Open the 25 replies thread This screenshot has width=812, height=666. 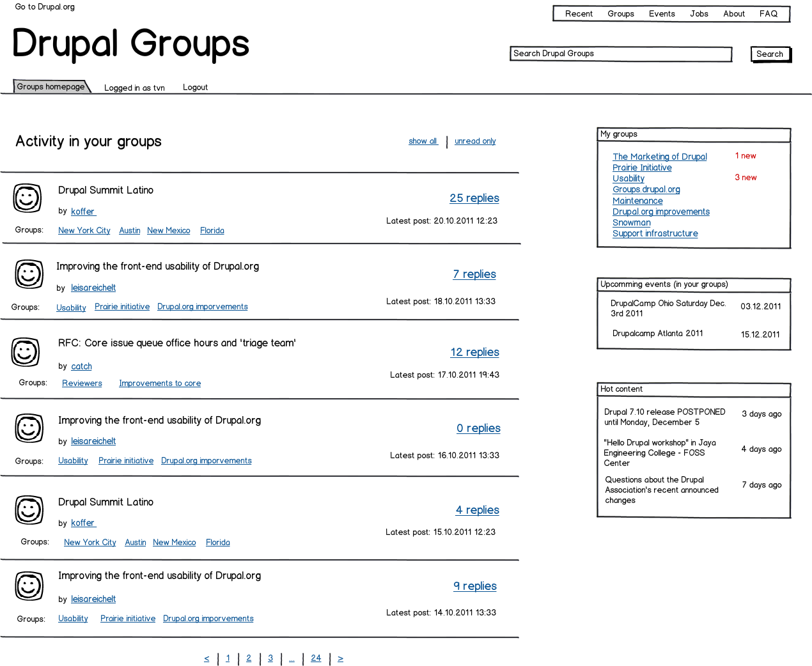(x=474, y=198)
